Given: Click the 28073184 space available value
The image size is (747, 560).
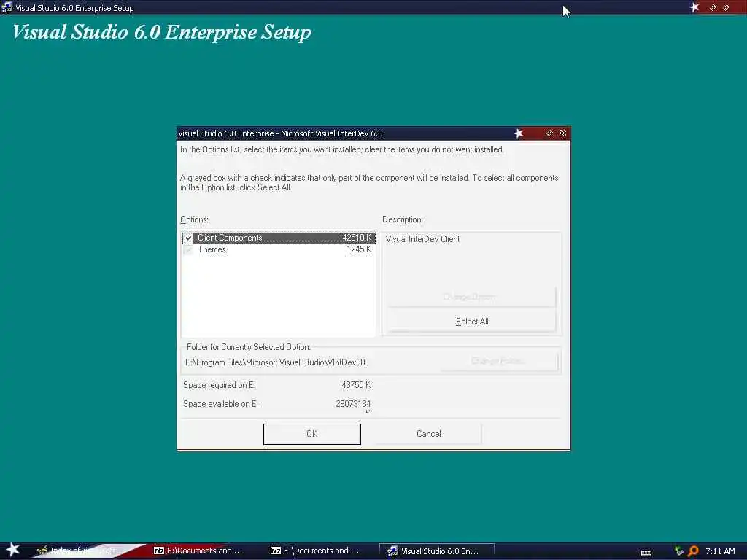Looking at the screenshot, I should (353, 404).
